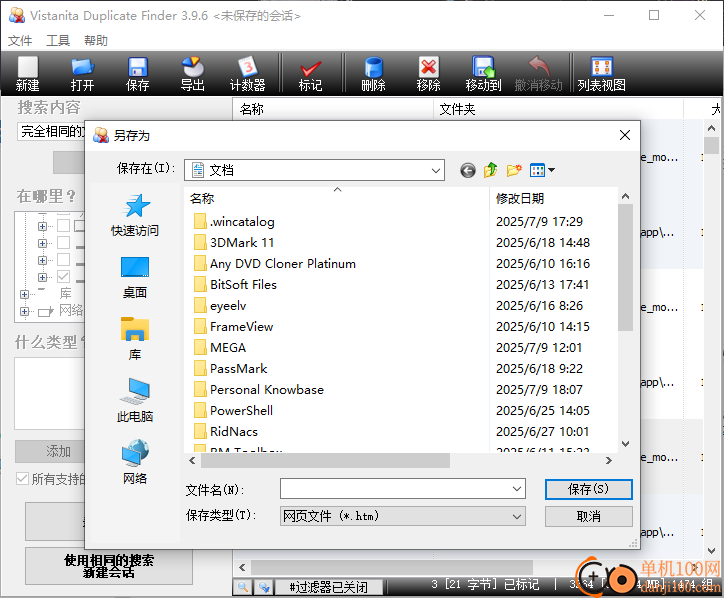Open the view menu icon in dialog
This screenshot has height=598, width=724.
(542, 170)
